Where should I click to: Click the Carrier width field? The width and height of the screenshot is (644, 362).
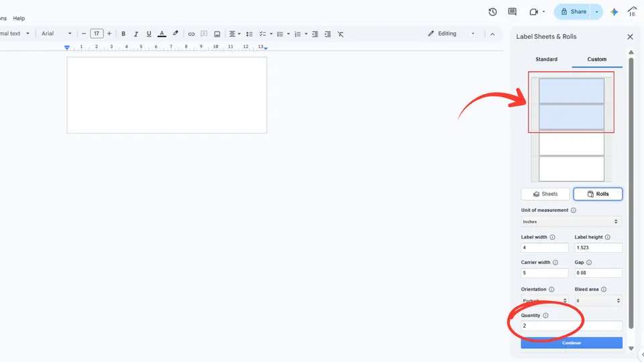[x=545, y=273]
